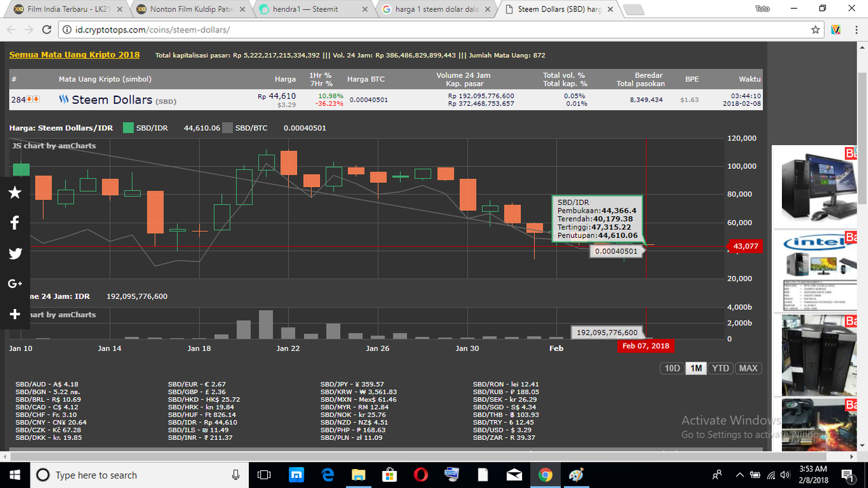Click the SBD/IDR - Rp 44,610 rate
The width and height of the screenshot is (868, 488).
coord(202,422)
